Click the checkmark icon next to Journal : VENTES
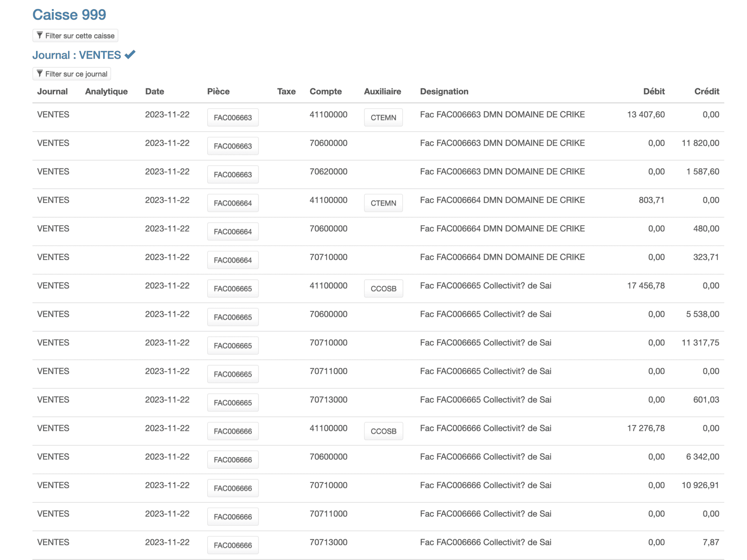This screenshot has width=747, height=560. click(130, 55)
